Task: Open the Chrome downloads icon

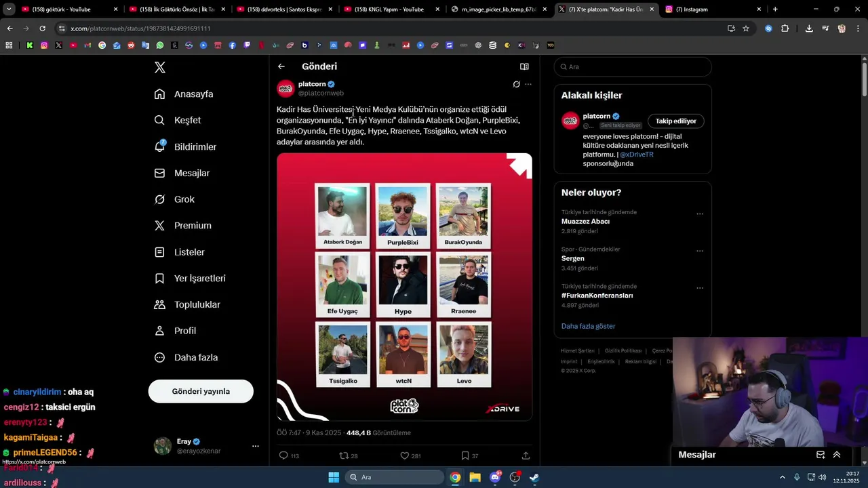Action: pos(809,28)
